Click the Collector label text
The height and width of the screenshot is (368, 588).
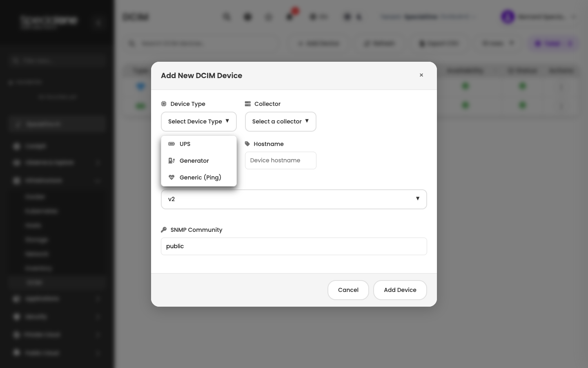pyautogui.click(x=267, y=104)
